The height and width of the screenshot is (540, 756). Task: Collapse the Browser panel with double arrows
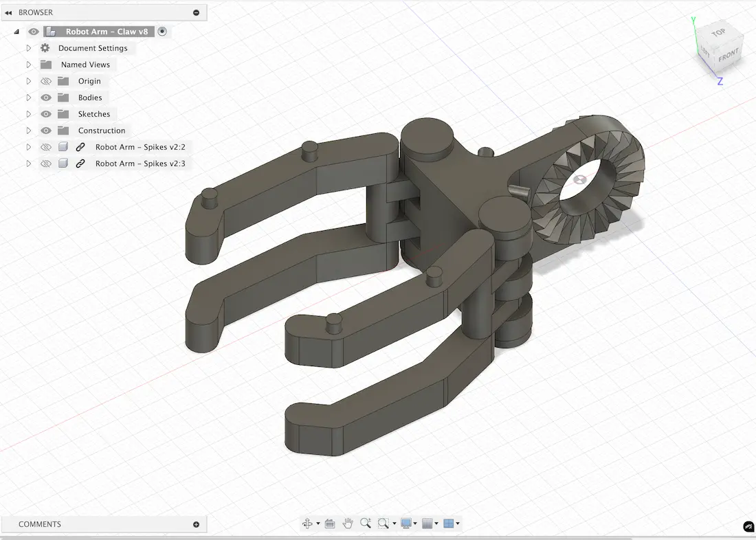8,12
